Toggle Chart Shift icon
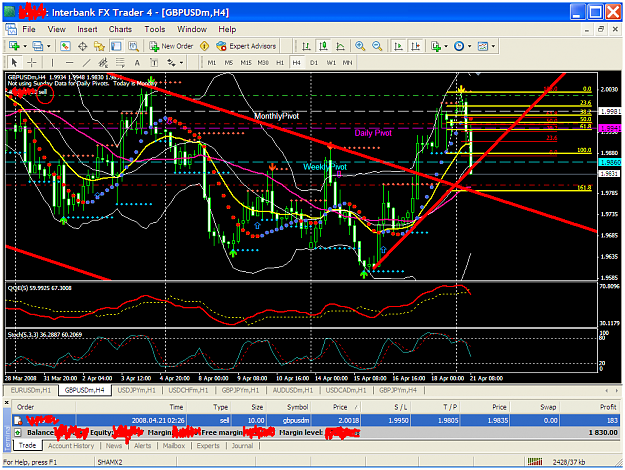The width and height of the screenshot is (625, 470). [x=415, y=46]
